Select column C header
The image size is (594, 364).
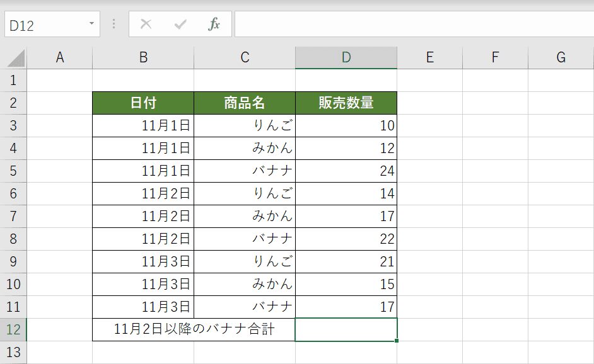point(245,57)
